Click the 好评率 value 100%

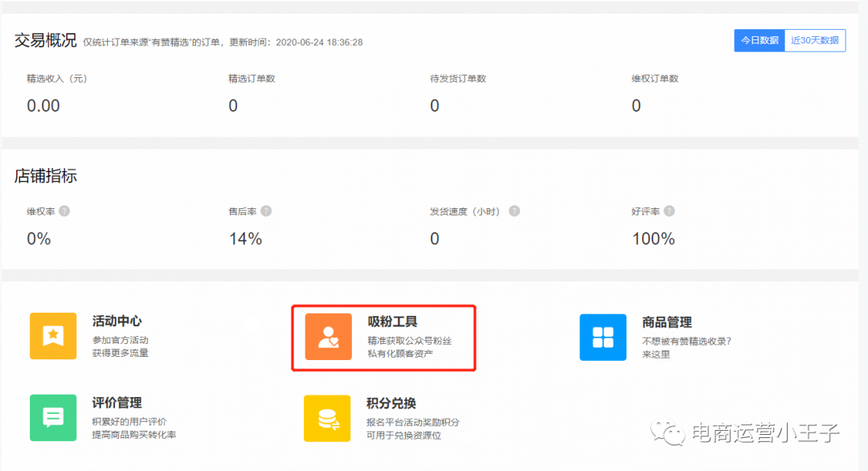coord(653,239)
